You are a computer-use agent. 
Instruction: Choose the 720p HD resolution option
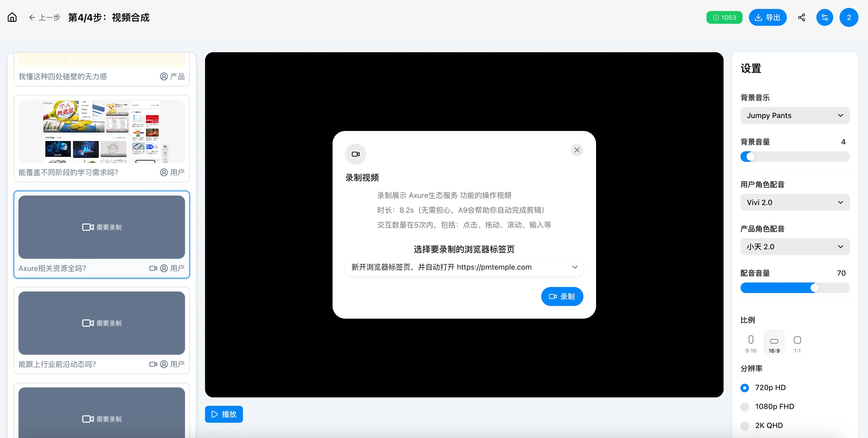[x=745, y=387]
